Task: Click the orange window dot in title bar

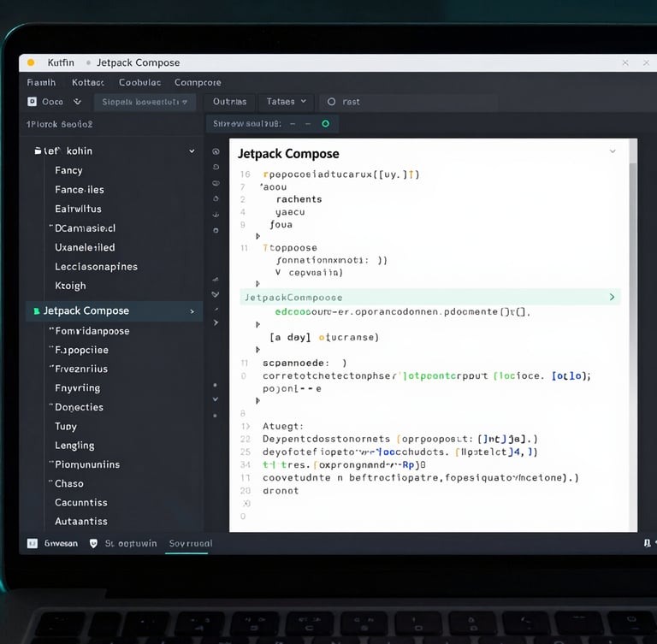Action: pos(31,62)
